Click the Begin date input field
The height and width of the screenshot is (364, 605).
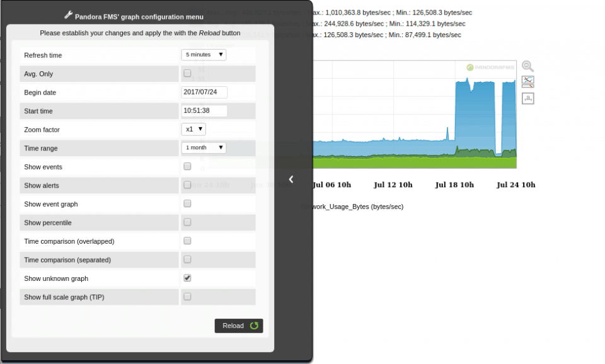coord(204,92)
